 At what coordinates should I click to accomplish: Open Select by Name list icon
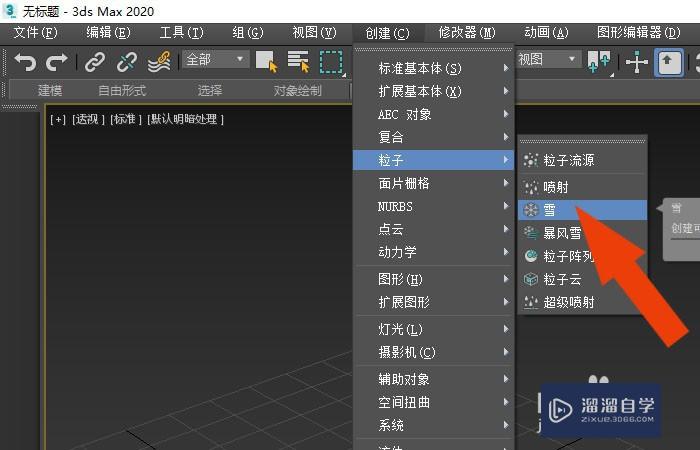[x=298, y=61]
